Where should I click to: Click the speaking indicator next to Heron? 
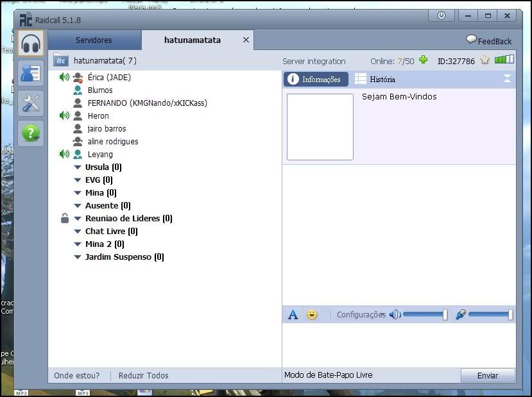click(64, 115)
